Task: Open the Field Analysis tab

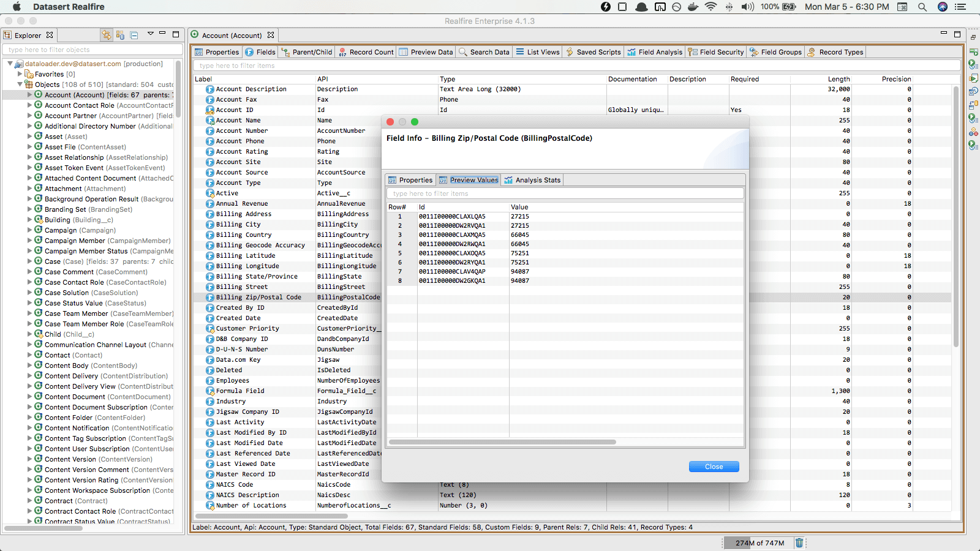Action: 655,52
